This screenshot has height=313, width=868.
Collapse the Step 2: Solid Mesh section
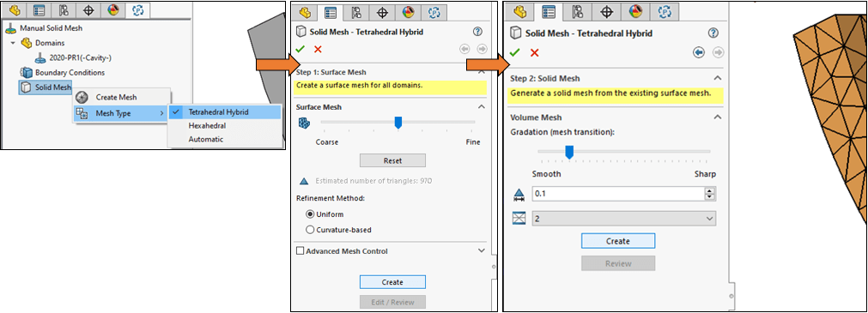tap(718, 78)
